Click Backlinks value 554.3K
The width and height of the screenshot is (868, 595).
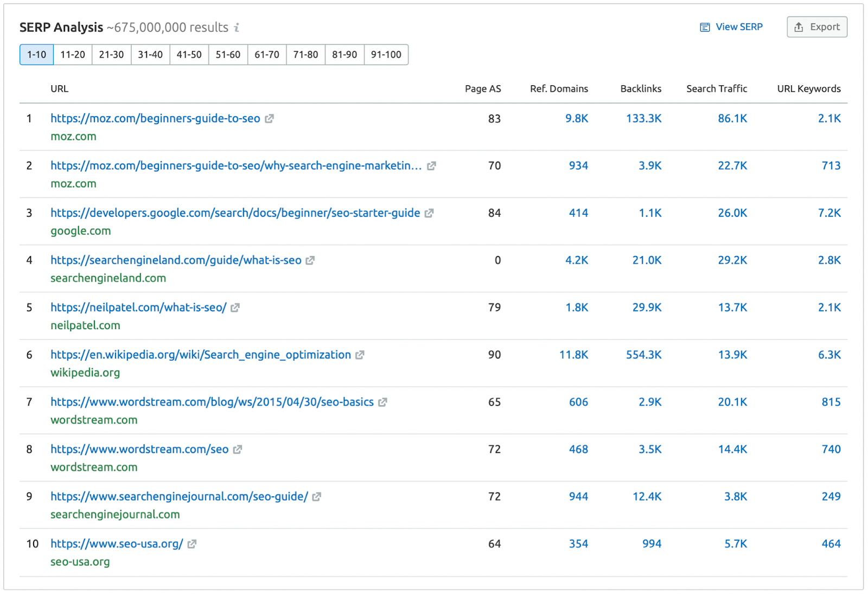pyautogui.click(x=644, y=354)
